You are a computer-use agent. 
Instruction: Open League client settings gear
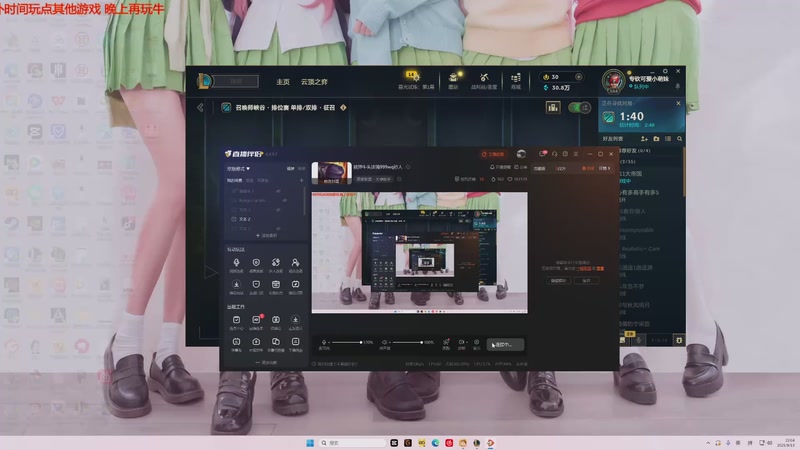coord(665,71)
